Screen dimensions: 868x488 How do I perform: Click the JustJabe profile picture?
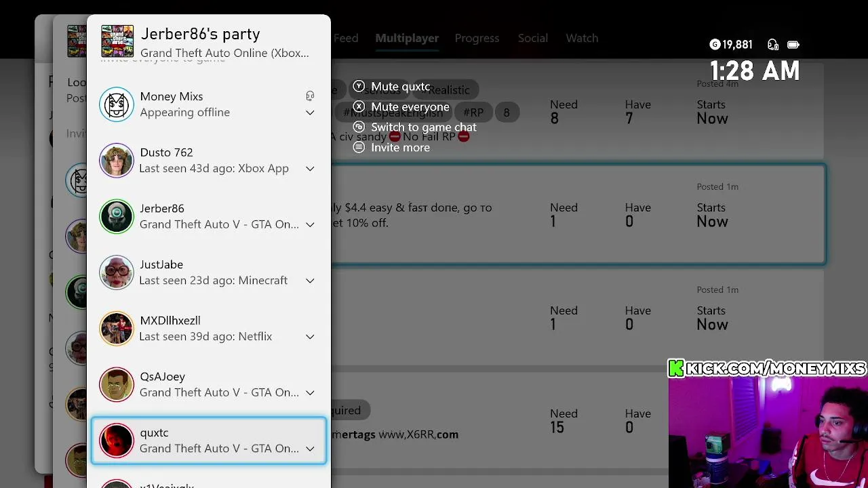pos(117,272)
